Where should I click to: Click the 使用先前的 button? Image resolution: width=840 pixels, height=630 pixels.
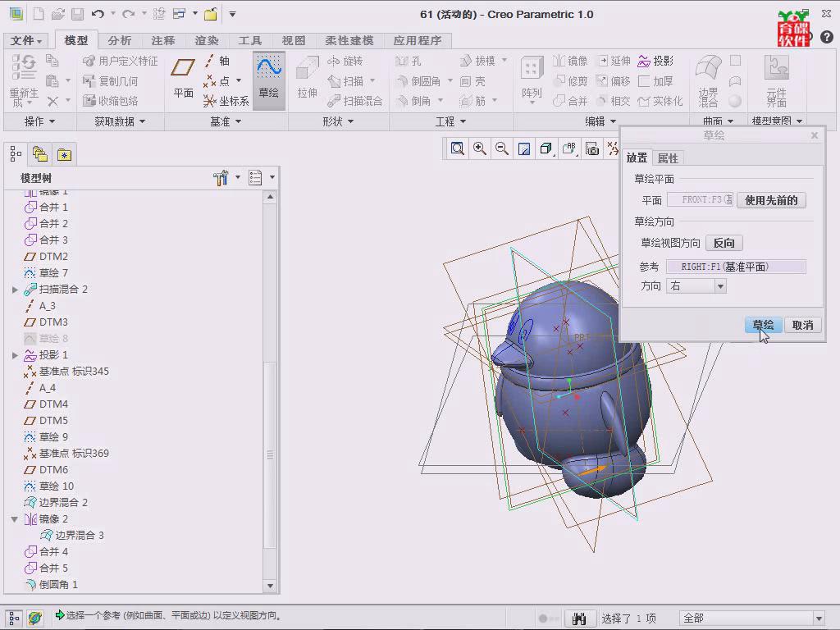pyautogui.click(x=771, y=200)
